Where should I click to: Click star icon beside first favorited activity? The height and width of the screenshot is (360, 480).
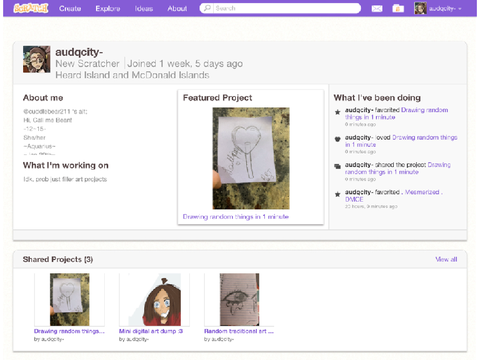[337, 112]
